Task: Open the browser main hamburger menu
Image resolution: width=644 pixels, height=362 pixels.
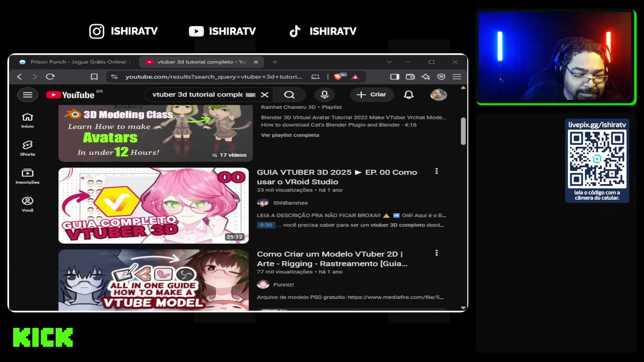Action: point(457,76)
